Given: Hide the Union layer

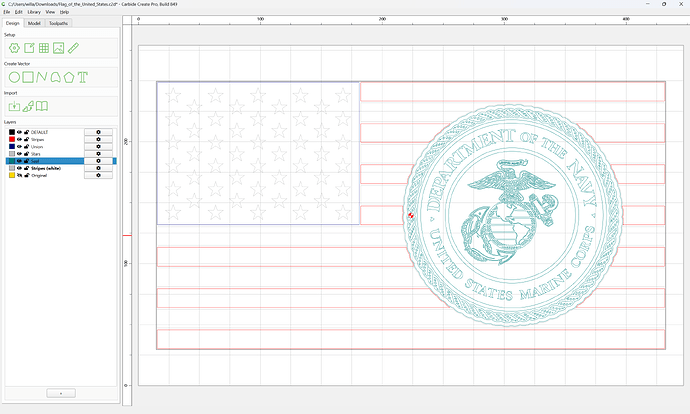Looking at the screenshot, I should [x=19, y=147].
